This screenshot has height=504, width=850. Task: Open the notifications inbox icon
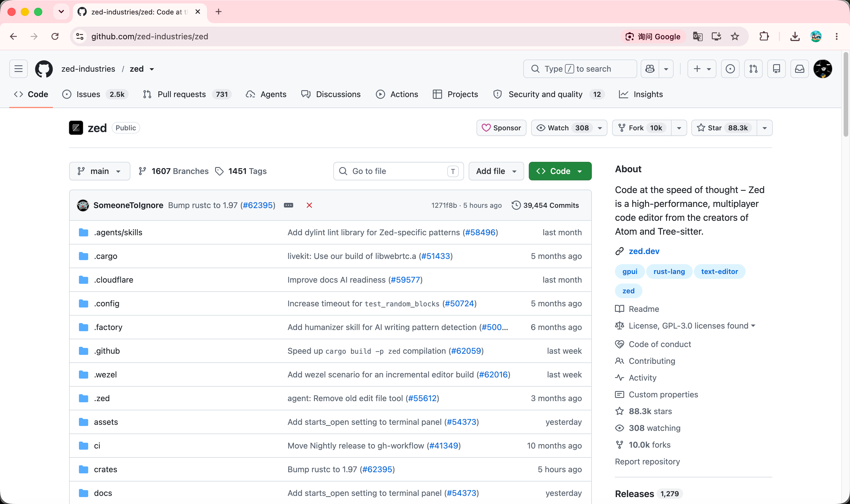pos(799,69)
